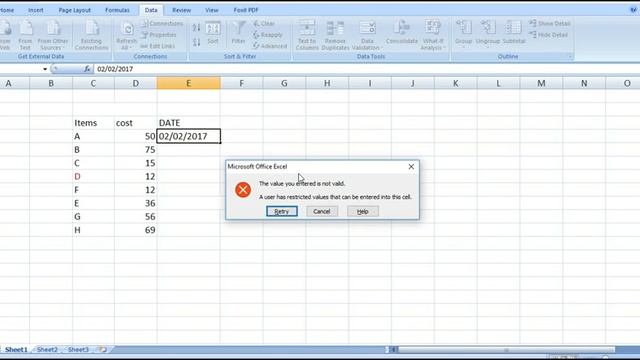The width and height of the screenshot is (640, 360).
Task: Open Data Validation tool
Action: pyautogui.click(x=367, y=35)
